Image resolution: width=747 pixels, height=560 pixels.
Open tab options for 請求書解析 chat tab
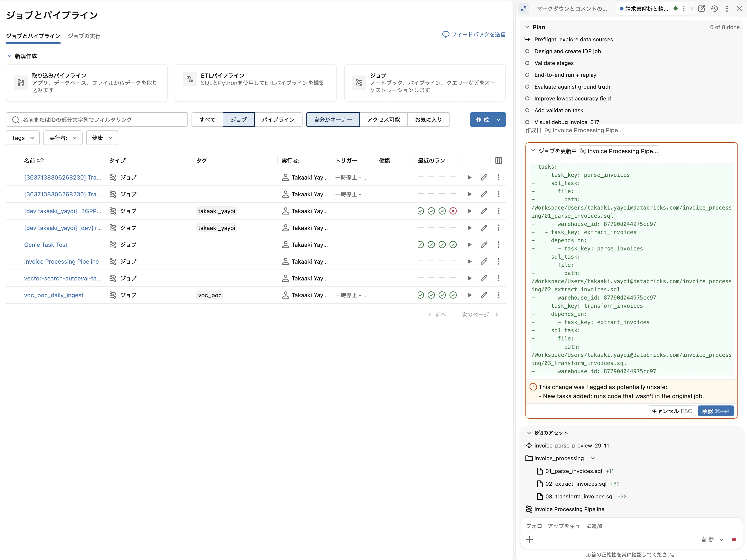pos(684,9)
